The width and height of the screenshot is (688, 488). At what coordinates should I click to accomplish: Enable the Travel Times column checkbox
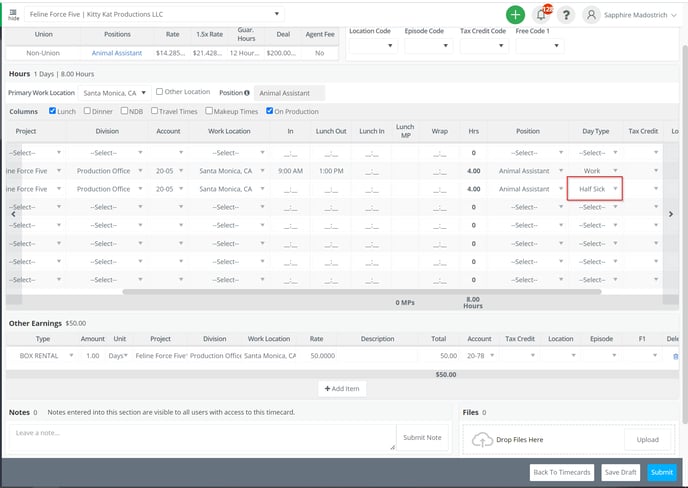[156, 111]
